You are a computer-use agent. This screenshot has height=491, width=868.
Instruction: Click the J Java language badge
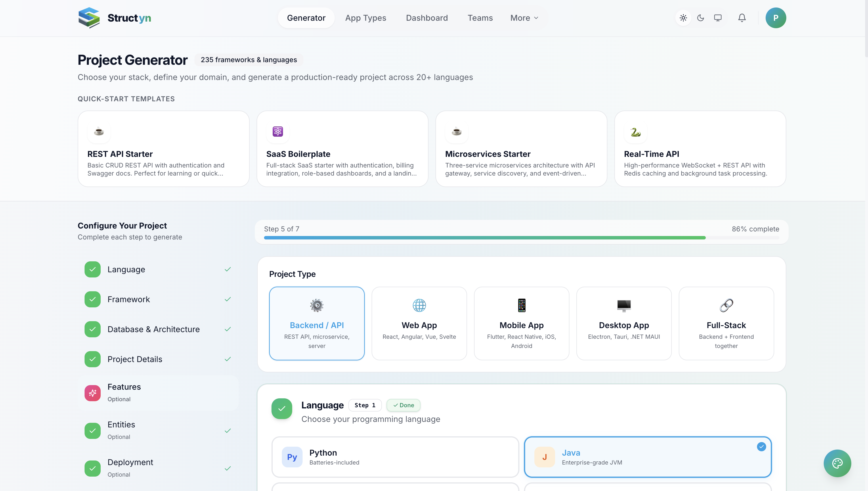click(x=544, y=457)
